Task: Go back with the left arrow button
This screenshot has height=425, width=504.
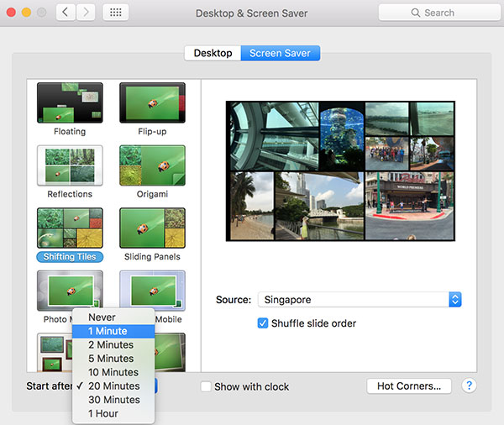Action: click(66, 13)
